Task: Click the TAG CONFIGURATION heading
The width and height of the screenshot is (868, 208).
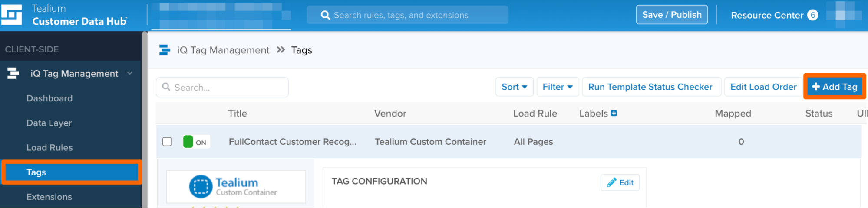Action: (380, 182)
